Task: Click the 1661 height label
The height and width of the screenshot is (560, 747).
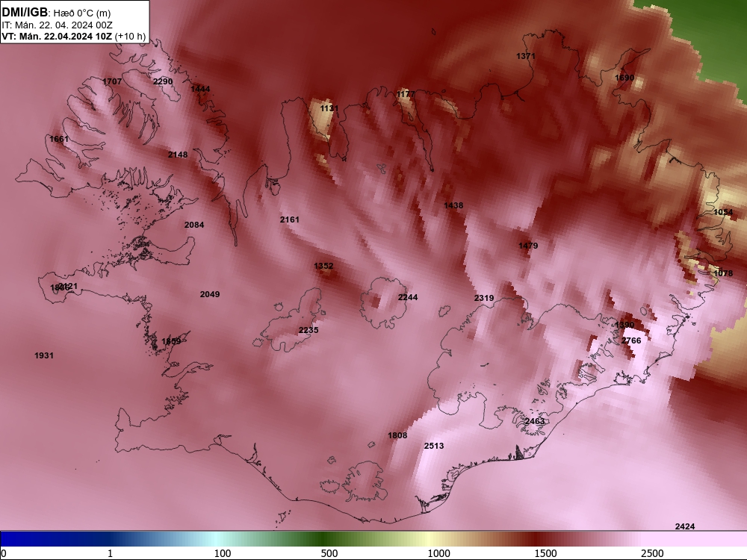Action: pyautogui.click(x=59, y=139)
